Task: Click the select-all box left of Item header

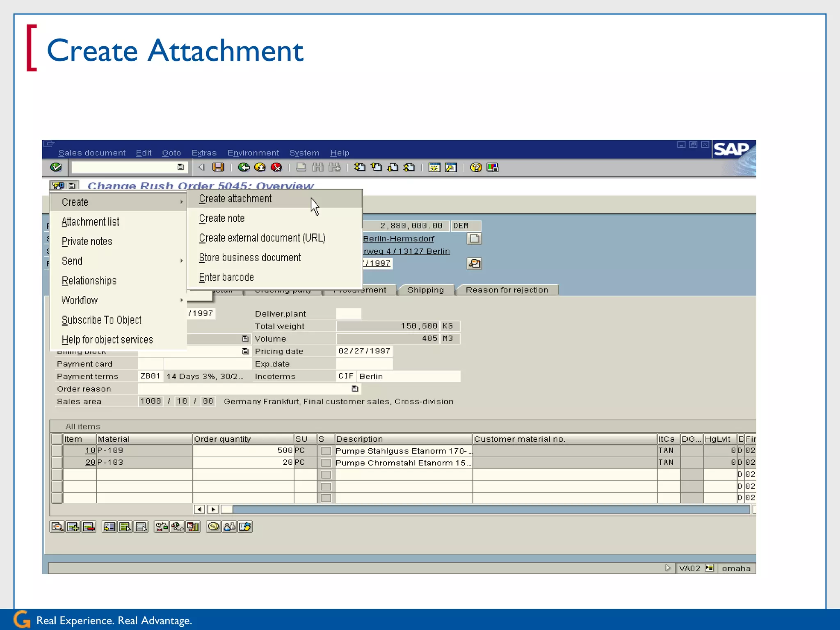Action: tap(57, 439)
